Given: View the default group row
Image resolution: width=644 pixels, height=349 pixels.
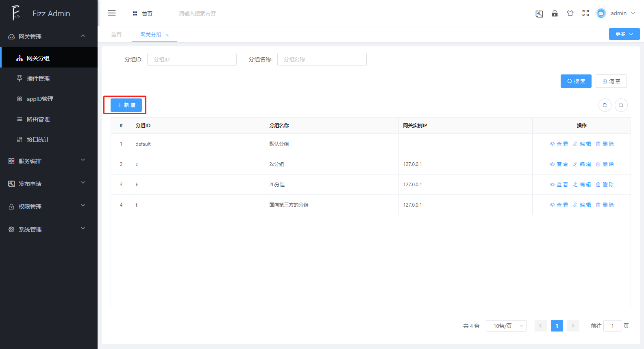Looking at the screenshot, I should [x=559, y=144].
